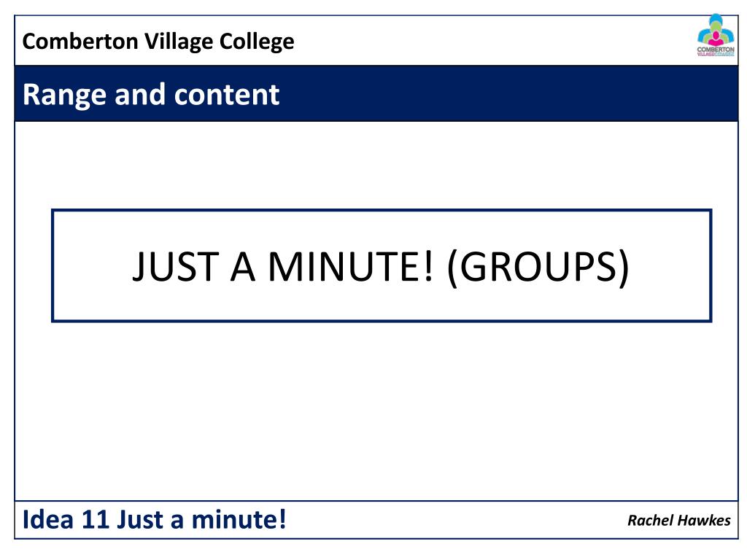The width and height of the screenshot is (747, 560).
Task: Click the Rachel Hawkes author name
Action: 679,521
